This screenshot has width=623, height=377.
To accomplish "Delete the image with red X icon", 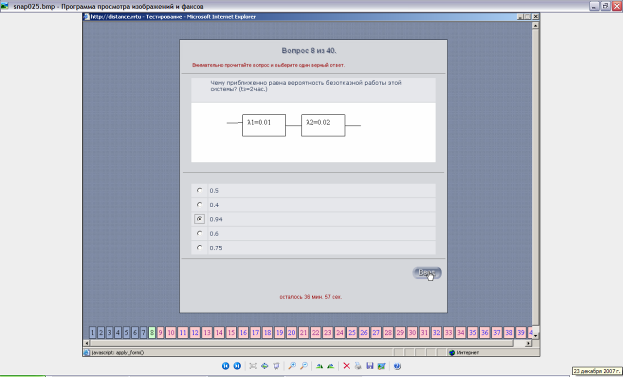I will (346, 366).
